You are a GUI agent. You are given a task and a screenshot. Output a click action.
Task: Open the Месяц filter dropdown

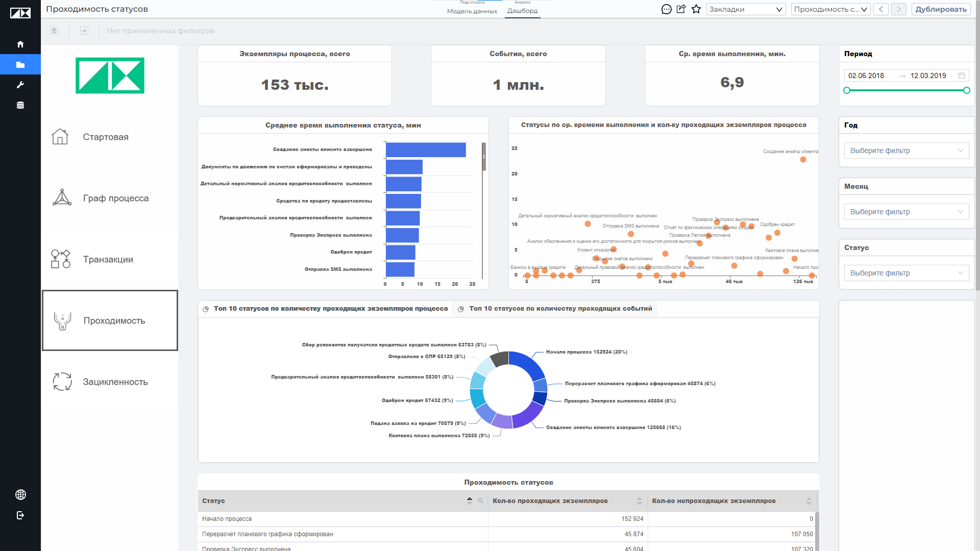[906, 212]
